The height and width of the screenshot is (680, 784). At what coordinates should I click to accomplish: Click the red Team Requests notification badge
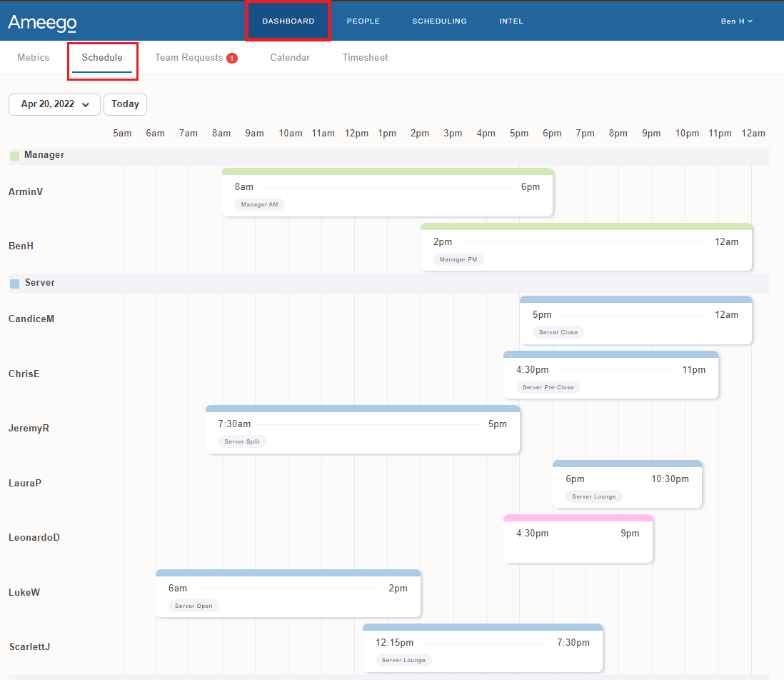pos(231,56)
